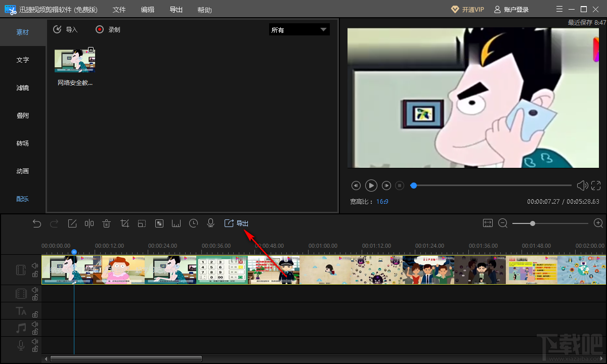Click the freeze-frame bar icon

tap(177, 223)
